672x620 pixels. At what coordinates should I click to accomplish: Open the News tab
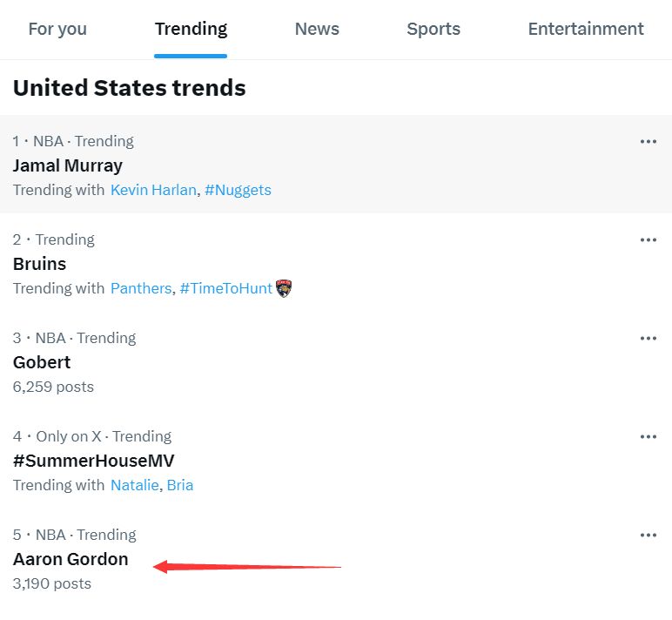[317, 29]
